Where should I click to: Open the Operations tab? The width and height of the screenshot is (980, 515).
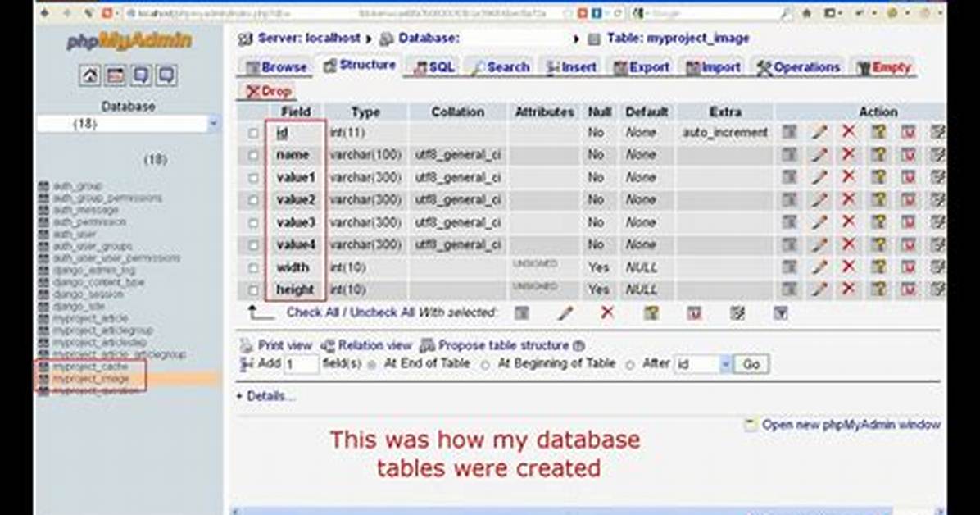799,67
